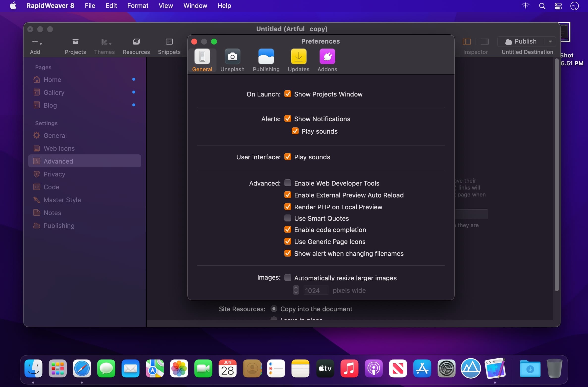This screenshot has height=387, width=588.
Task: Open the Window menu
Action: coord(195,6)
